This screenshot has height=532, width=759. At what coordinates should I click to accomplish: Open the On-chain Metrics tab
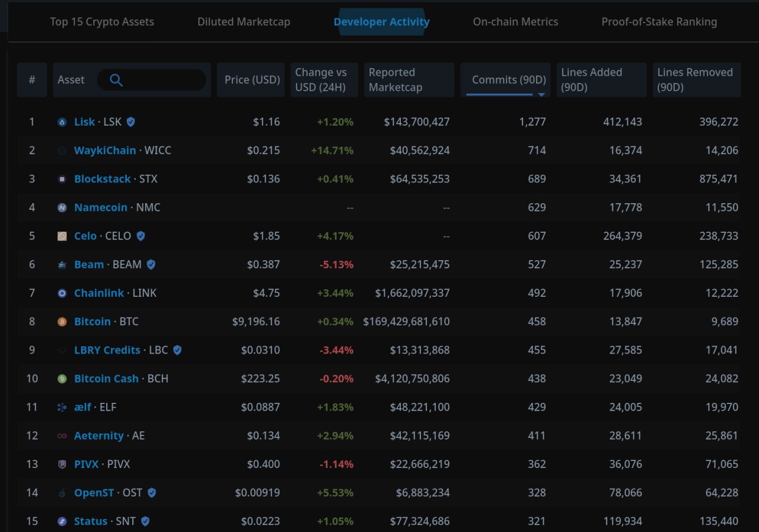(x=515, y=22)
